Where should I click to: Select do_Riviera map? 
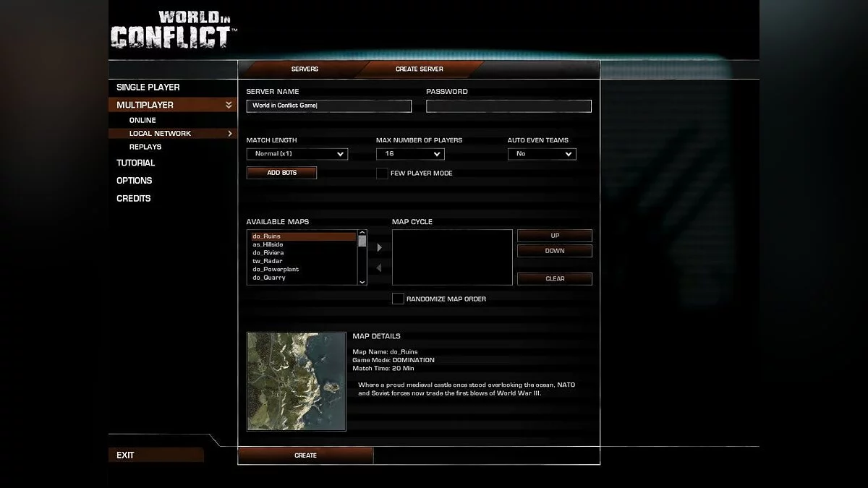(x=303, y=253)
